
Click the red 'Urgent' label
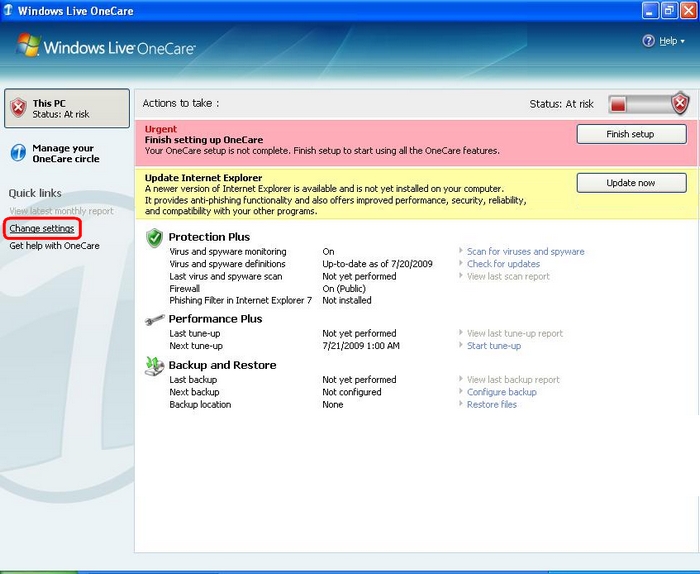coord(161,129)
